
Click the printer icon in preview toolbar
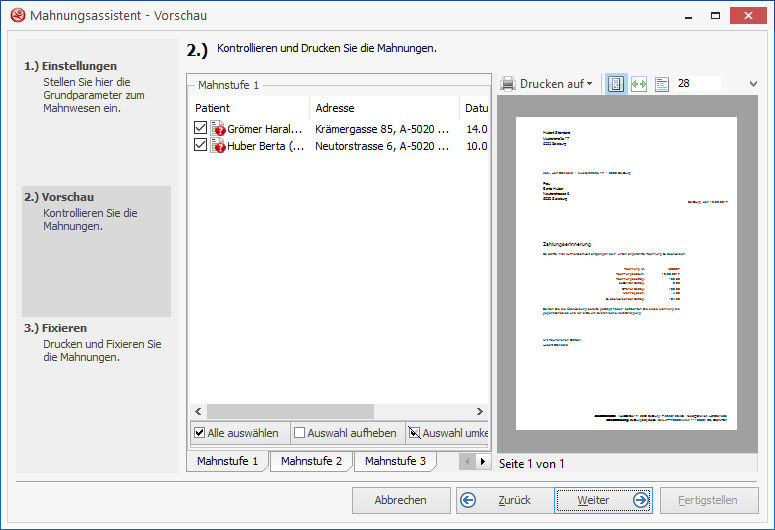click(508, 84)
